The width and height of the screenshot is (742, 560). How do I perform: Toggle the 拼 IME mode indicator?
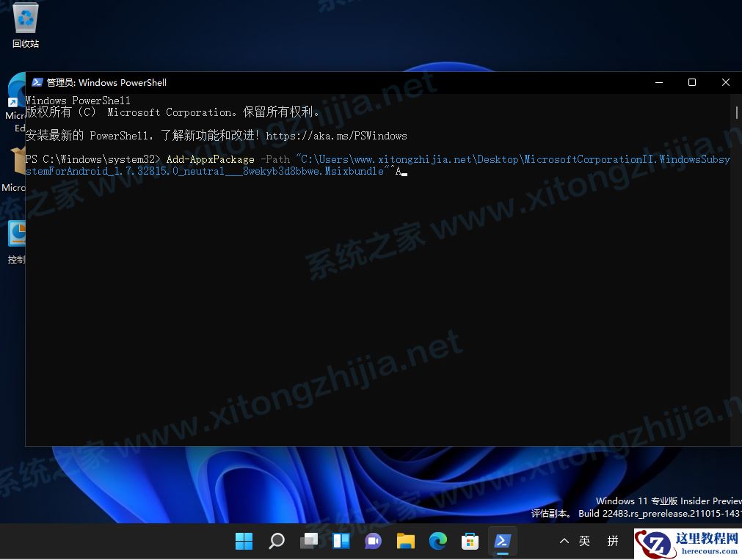613,541
